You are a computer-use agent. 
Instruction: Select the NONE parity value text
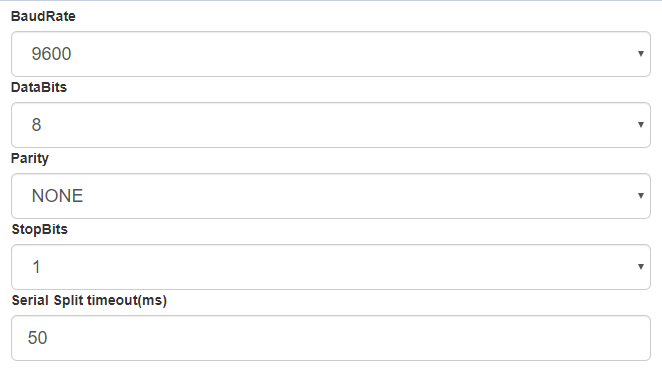[x=57, y=196]
